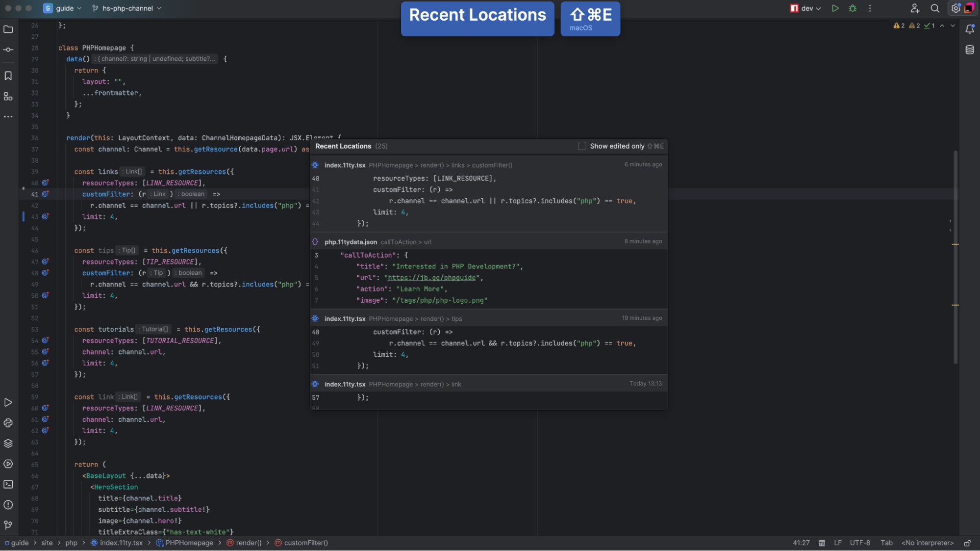Click the :Tutorial[] inlay hint on line 53

click(154, 329)
